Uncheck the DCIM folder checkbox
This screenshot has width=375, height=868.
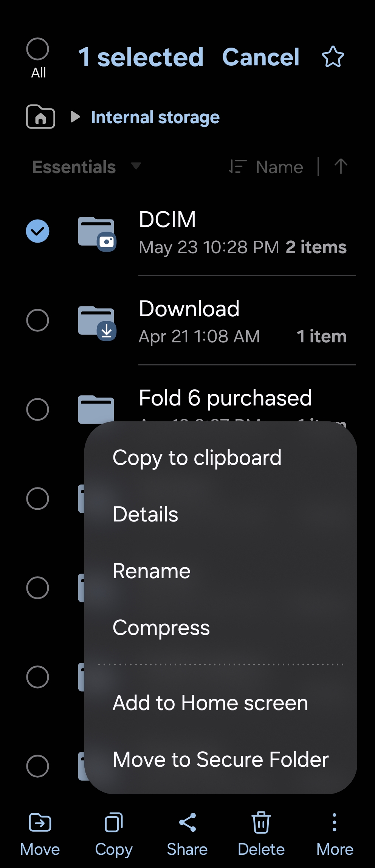[x=37, y=231]
